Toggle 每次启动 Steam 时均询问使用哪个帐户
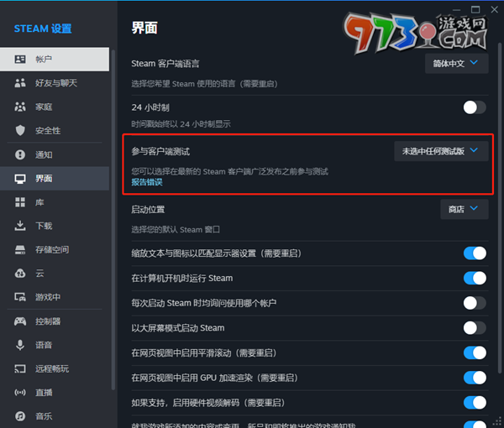Image resolution: width=504 pixels, height=428 pixels. 474,303
